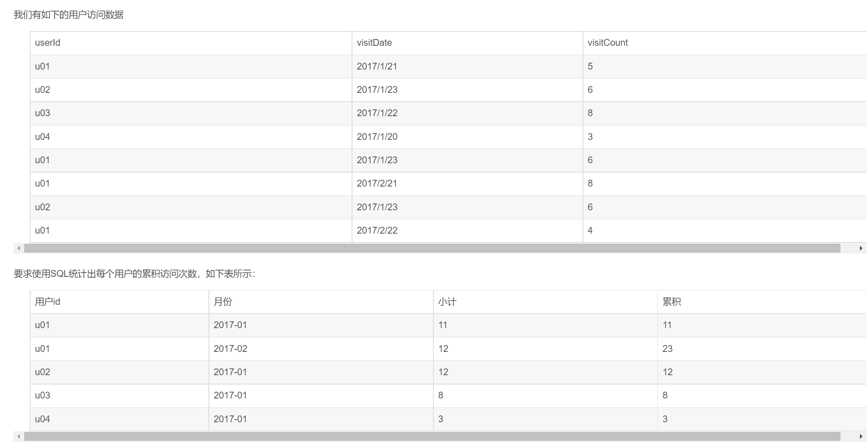Image resolution: width=868 pixels, height=443 pixels.
Task: Click the 2017-02 month cell
Action: (x=230, y=349)
